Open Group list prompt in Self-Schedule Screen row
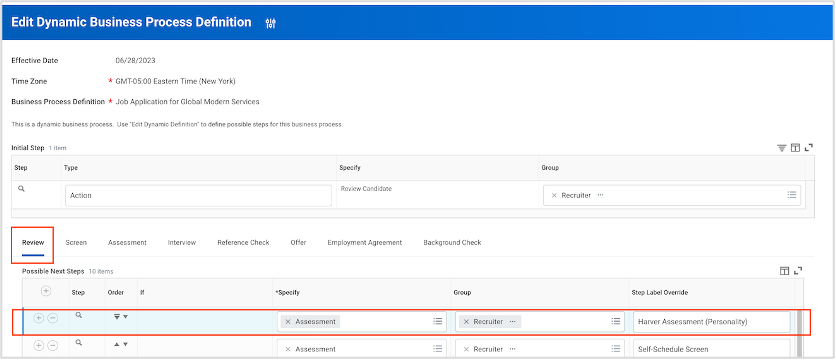This screenshot has width=836, height=360. pyautogui.click(x=616, y=349)
